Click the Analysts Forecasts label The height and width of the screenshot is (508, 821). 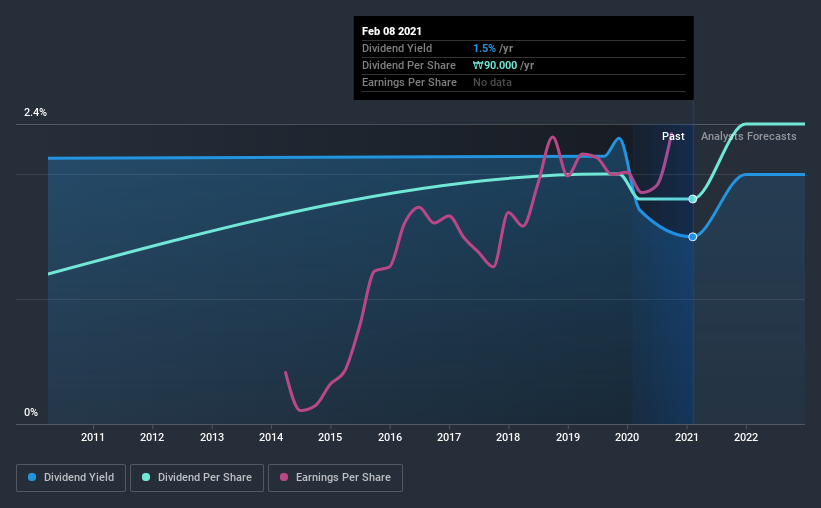(749, 136)
